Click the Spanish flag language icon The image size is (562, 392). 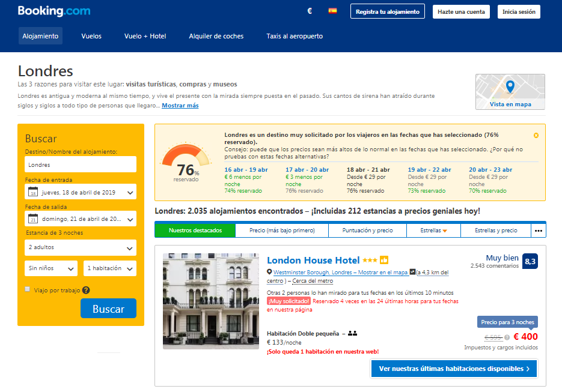click(x=332, y=11)
